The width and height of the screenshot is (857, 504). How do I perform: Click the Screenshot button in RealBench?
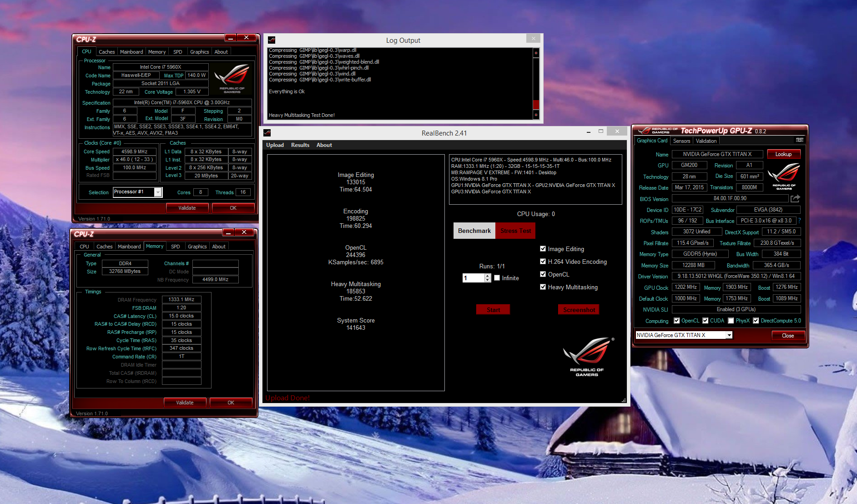pos(579,310)
